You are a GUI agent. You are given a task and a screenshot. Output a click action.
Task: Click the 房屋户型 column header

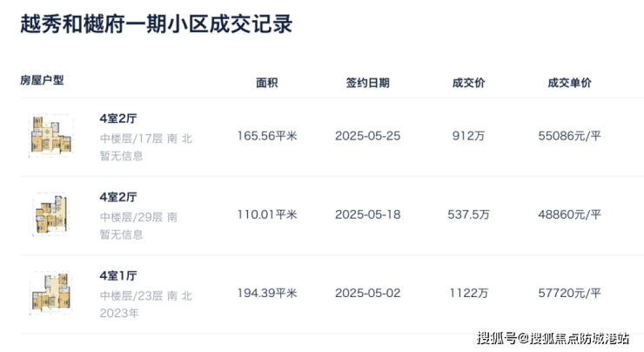42,80
